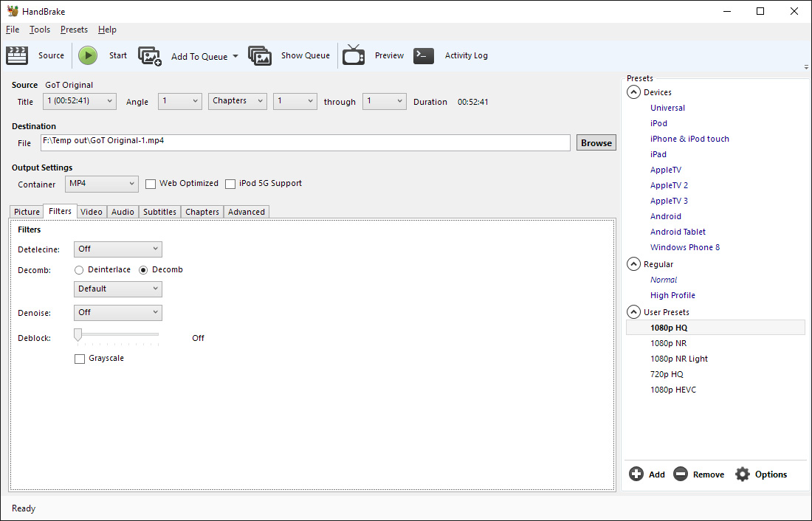This screenshot has height=521, width=812.
Task: Enable the Grayscale checkbox
Action: click(x=80, y=359)
